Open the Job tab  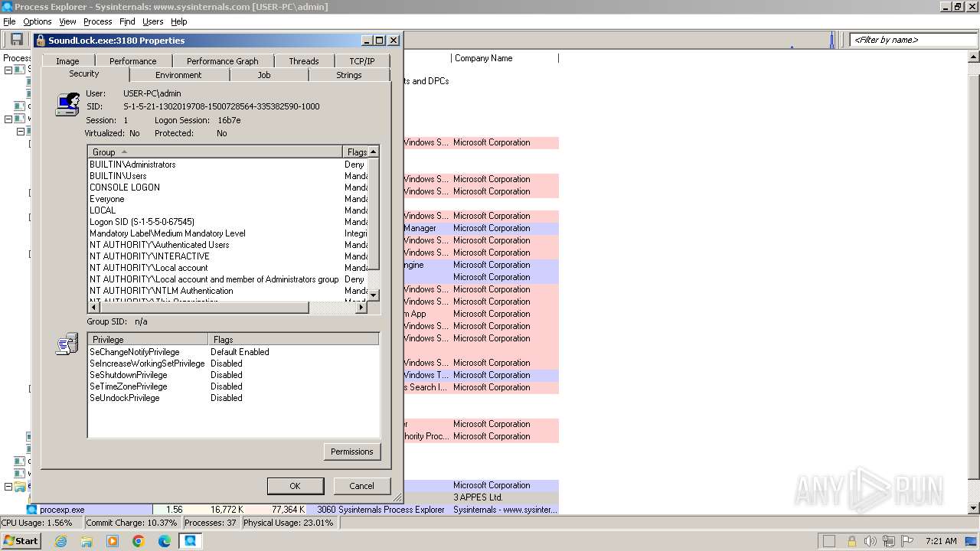264,75
